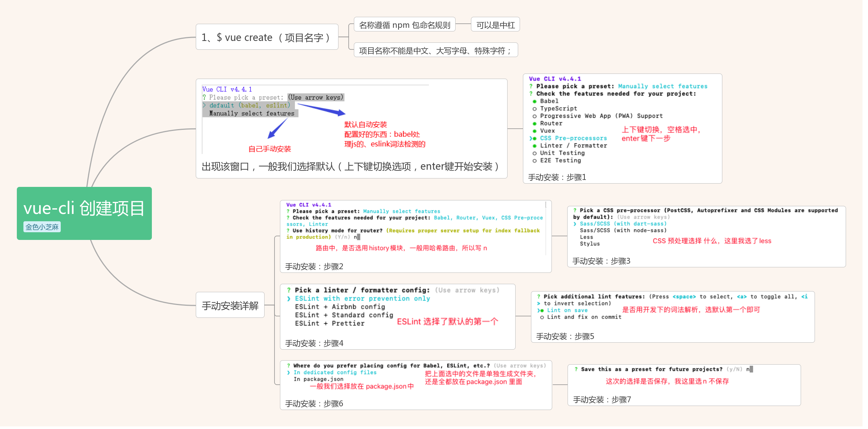
Task: Select node "1、$ vue create（项目名字）"
Action: coord(267,37)
